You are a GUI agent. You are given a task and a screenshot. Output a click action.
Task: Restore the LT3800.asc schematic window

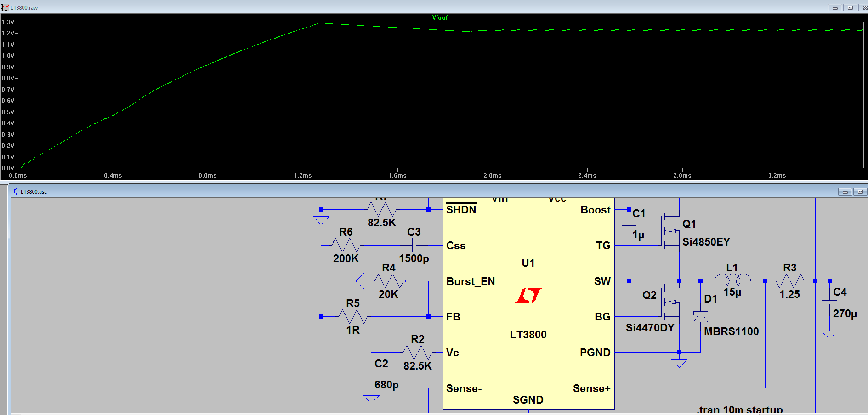click(860, 191)
